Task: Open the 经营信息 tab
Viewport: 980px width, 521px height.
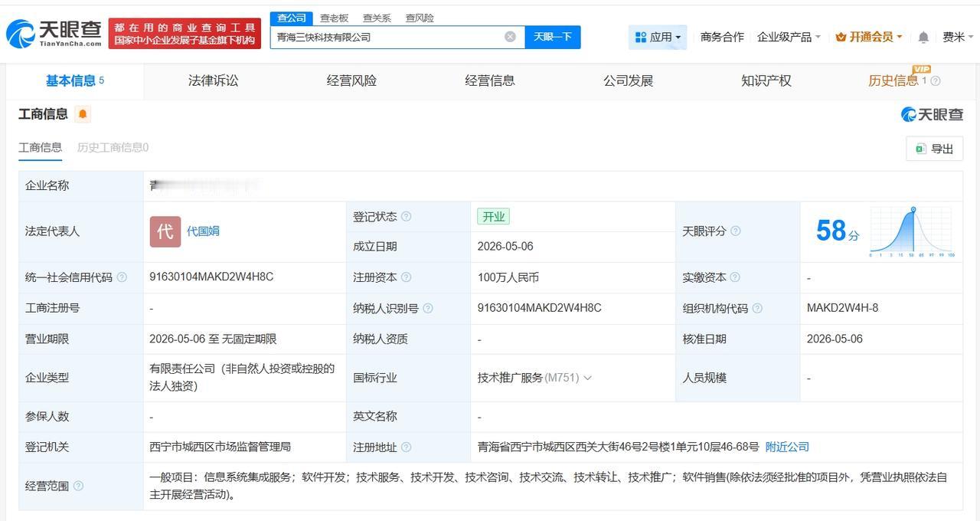Action: pyautogui.click(x=490, y=80)
